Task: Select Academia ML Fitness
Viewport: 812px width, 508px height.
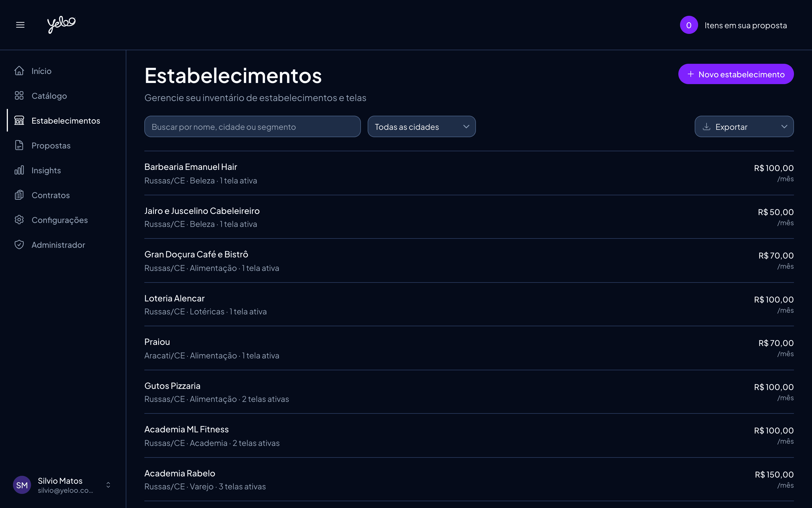Action: [x=469, y=436]
